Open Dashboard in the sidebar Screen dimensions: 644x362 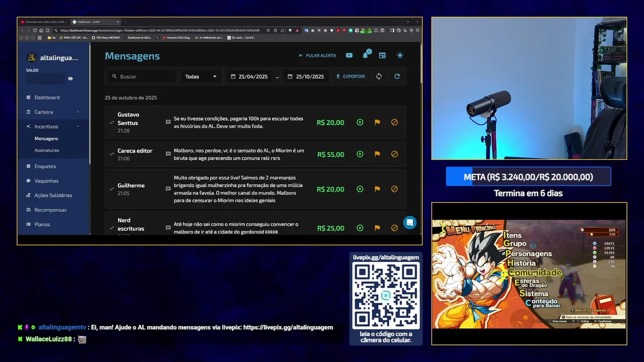click(x=47, y=98)
